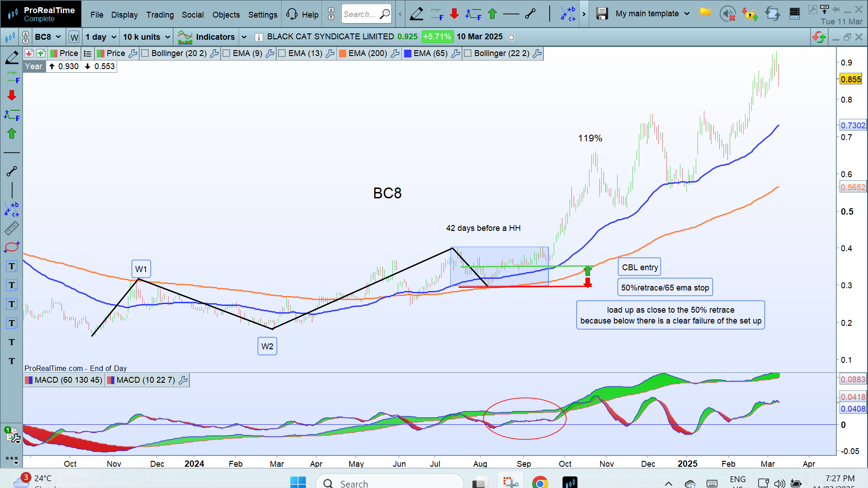The width and height of the screenshot is (868, 488).
Task: Click the horizontal line tool in the top toolbar
Action: 511,14
